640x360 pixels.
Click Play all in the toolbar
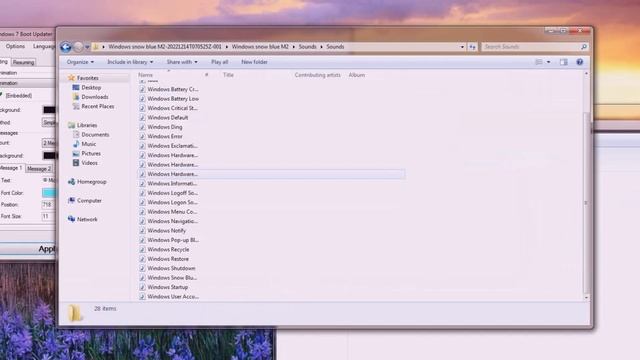click(220, 62)
